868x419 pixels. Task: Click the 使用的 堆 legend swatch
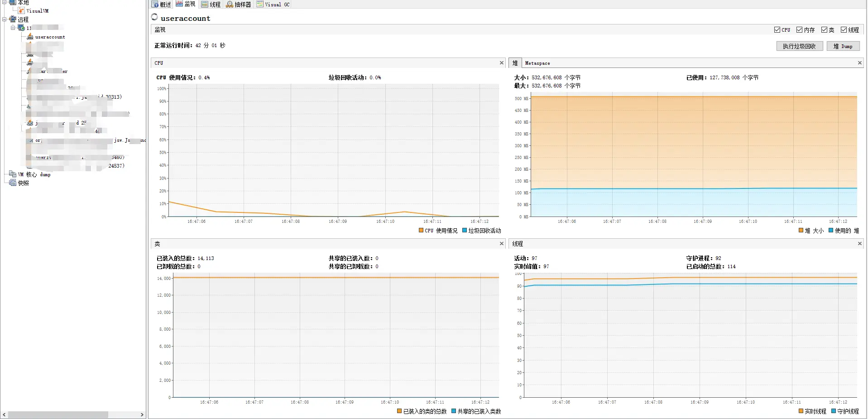pyautogui.click(x=831, y=230)
